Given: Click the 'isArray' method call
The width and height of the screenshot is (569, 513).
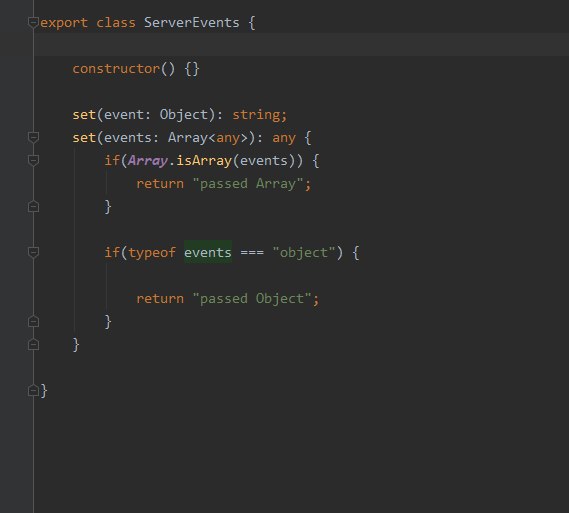Looking at the screenshot, I should (204, 161).
